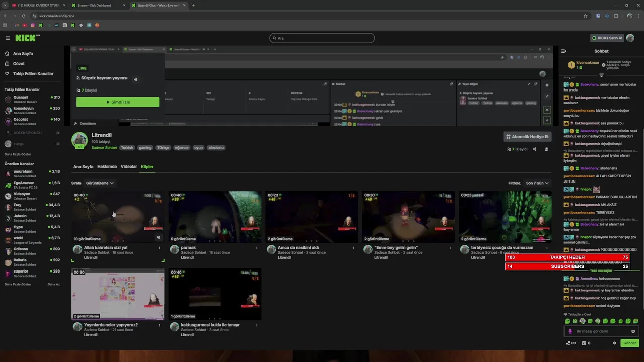The width and height of the screenshot is (644, 362).
Task: Click the purple microphone icon in chat input
Action: pos(570,331)
